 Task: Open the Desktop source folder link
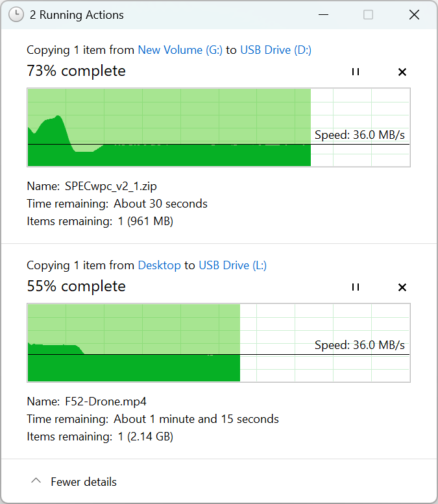[159, 265]
